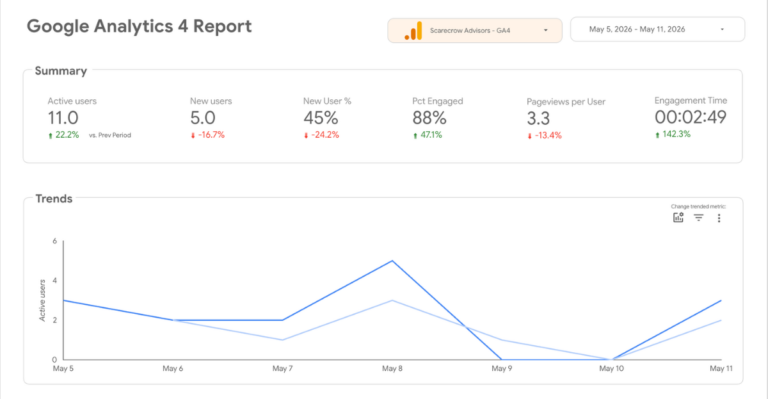The image size is (768, 399).
Task: Click the May 5 label on the chart axis
Action: [x=63, y=369]
